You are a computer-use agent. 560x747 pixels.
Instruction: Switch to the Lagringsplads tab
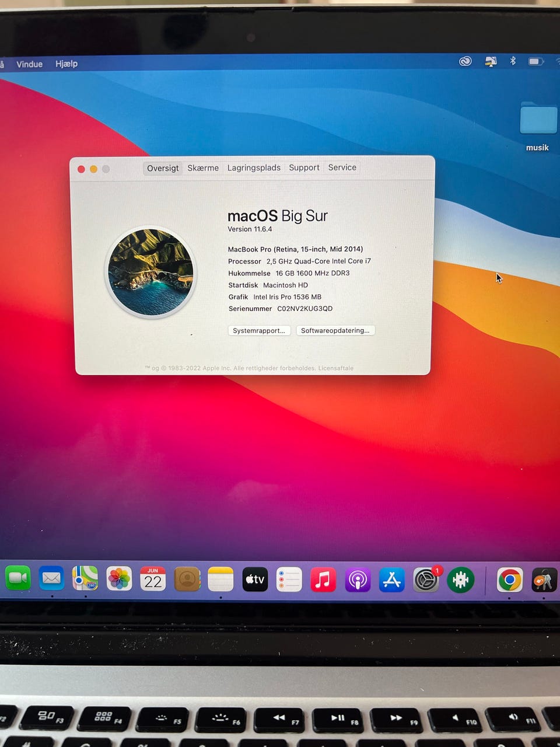click(x=254, y=167)
